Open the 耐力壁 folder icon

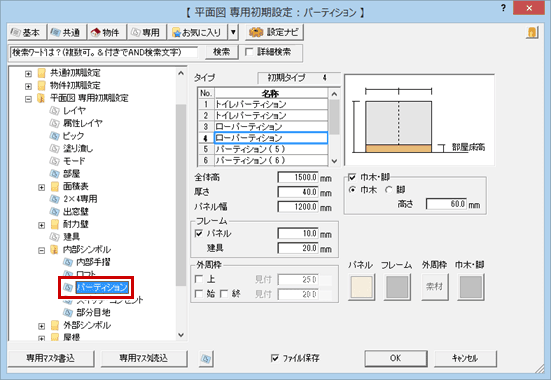55,224
